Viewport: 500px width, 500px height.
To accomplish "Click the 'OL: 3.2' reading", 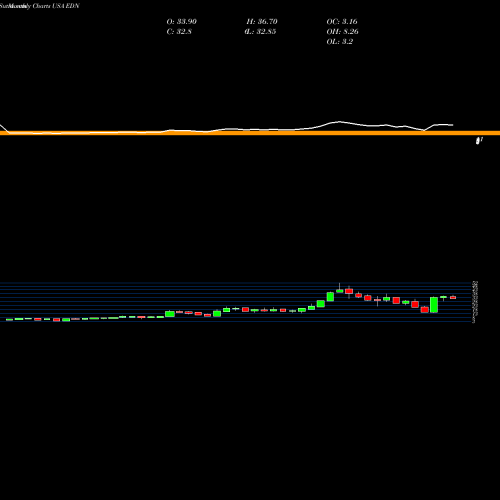I will coord(339,42).
